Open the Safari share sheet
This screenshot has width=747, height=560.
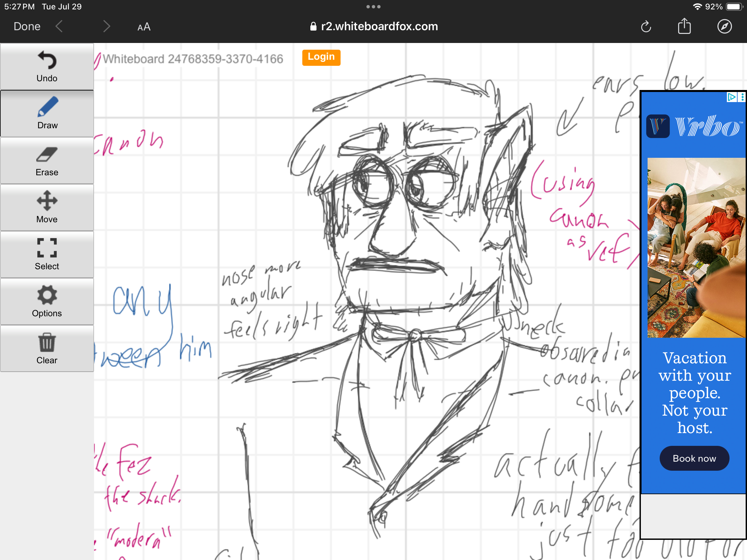tap(684, 26)
